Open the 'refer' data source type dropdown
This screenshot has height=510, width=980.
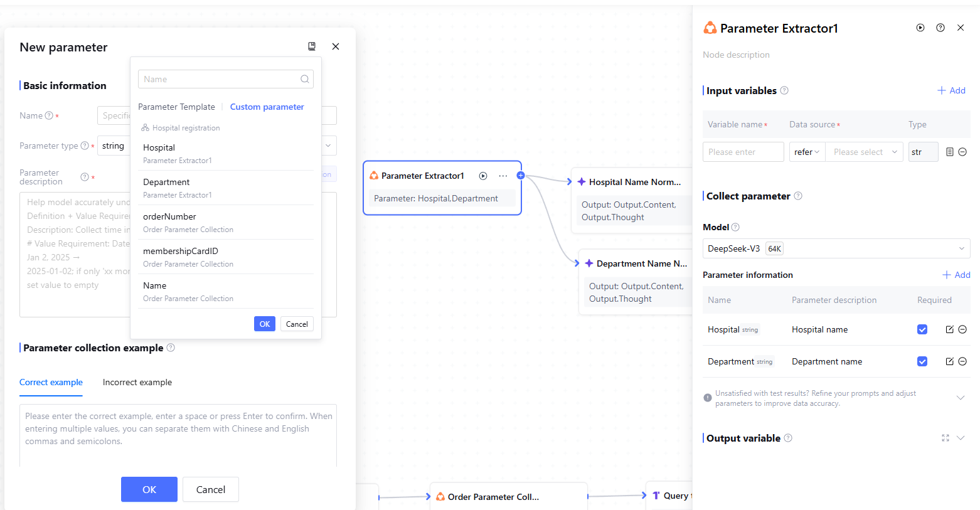coord(807,152)
